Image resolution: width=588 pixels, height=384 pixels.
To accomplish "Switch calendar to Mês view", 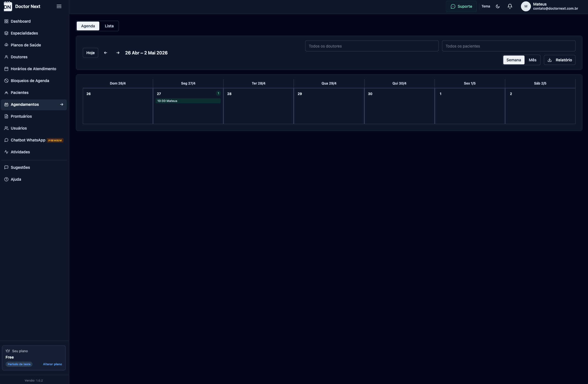I will pyautogui.click(x=532, y=60).
